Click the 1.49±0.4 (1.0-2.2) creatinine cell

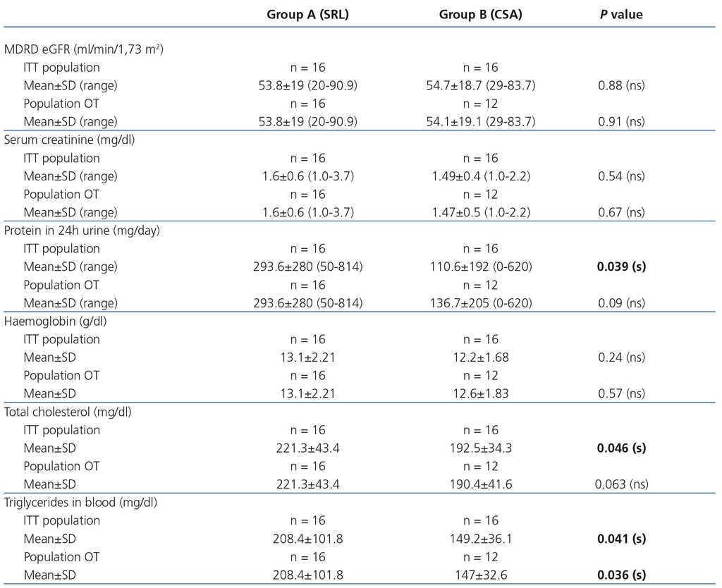click(480, 176)
